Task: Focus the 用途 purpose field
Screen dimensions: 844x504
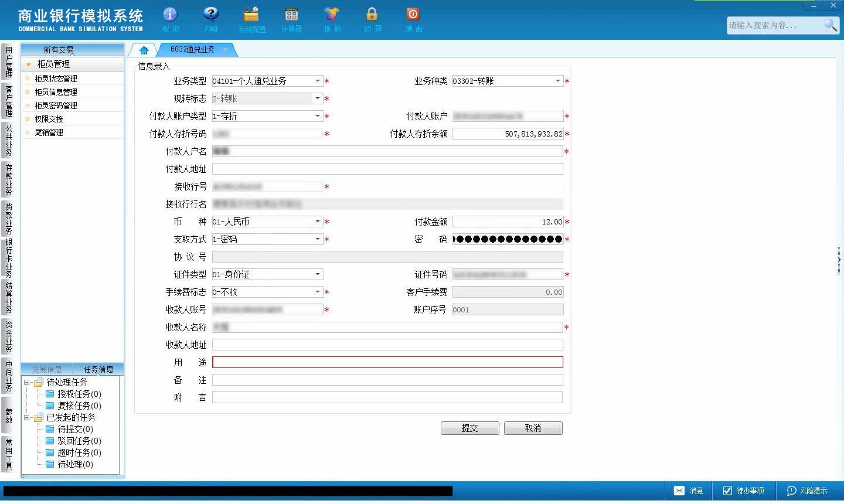Action: point(387,362)
